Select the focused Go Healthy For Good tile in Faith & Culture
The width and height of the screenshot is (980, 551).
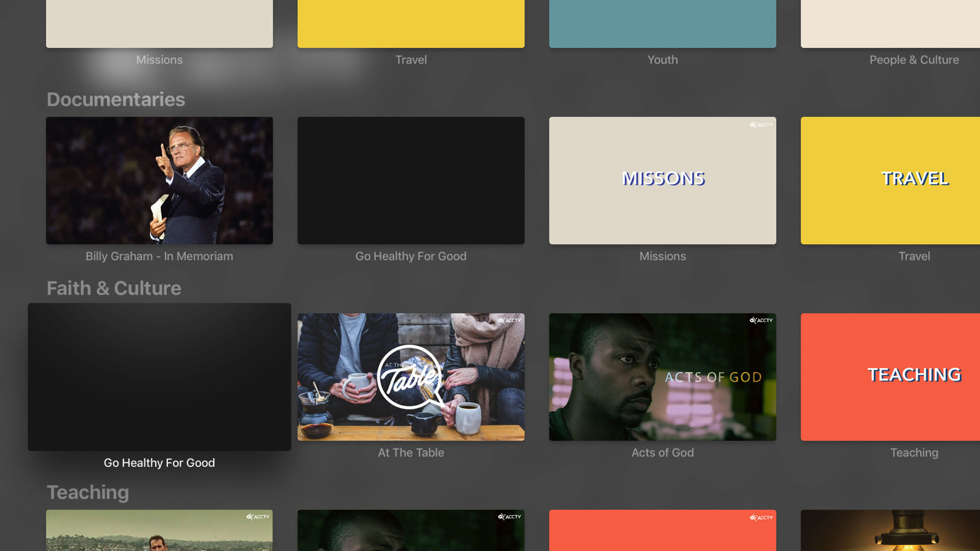[x=159, y=377]
